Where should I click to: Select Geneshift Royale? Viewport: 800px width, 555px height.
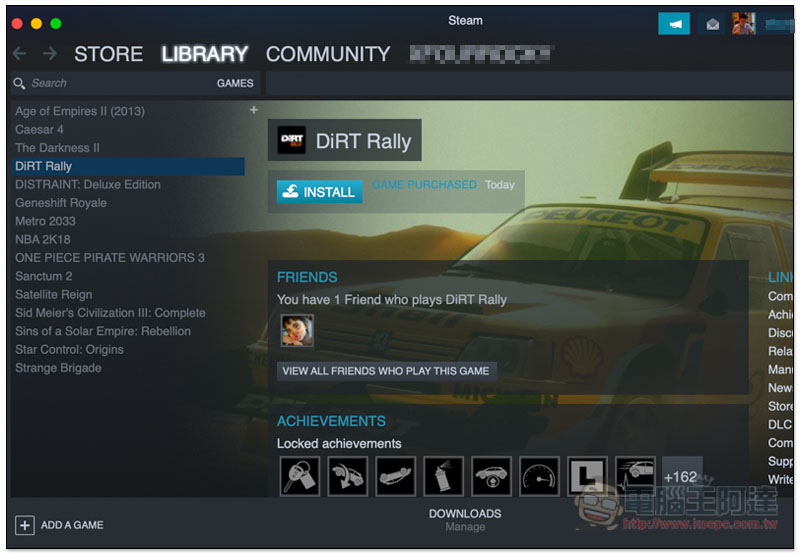61,203
